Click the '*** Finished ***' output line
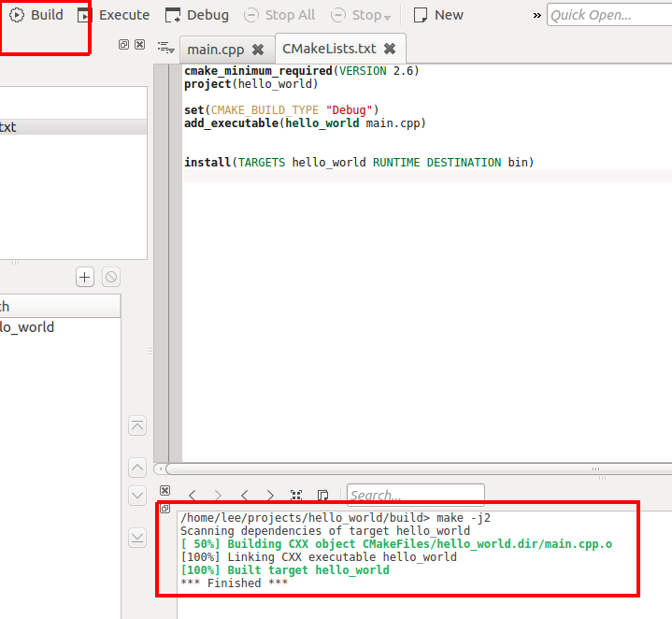 tap(235, 583)
